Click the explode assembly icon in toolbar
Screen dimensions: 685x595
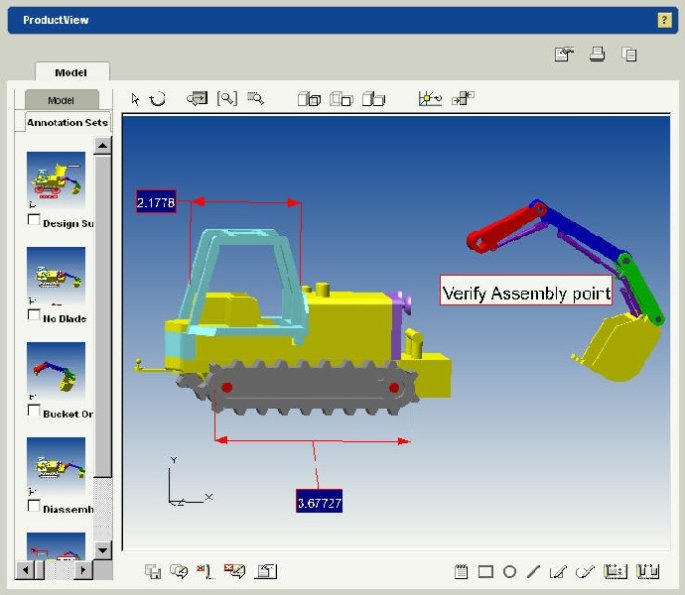tap(463, 98)
